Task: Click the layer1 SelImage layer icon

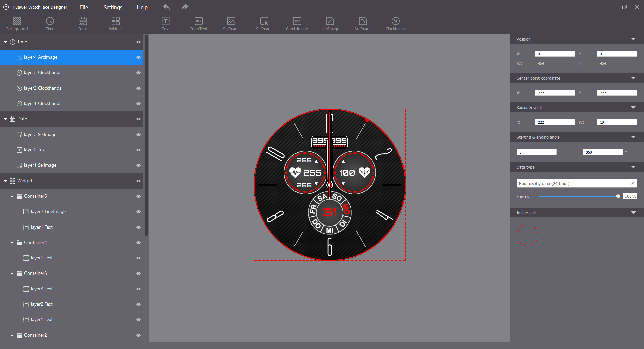Action: point(19,165)
